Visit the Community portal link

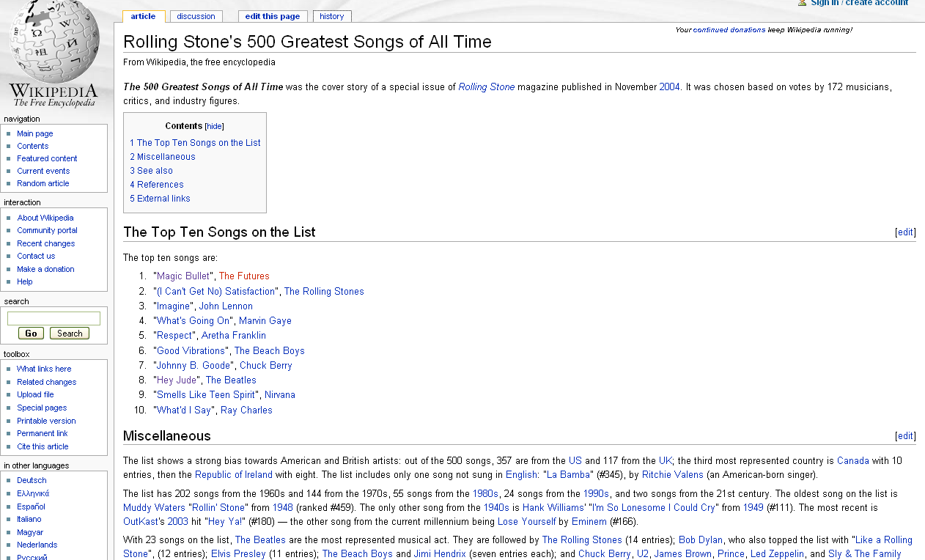(47, 230)
